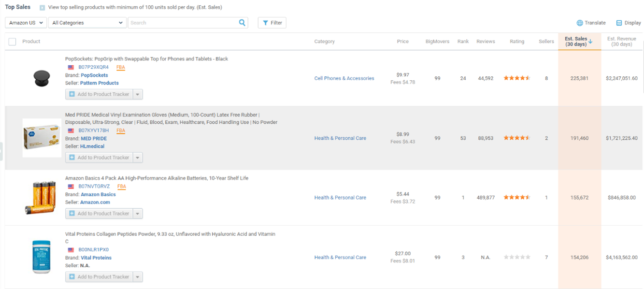Click the estimated revenue value $4,163,562.00

click(622, 258)
